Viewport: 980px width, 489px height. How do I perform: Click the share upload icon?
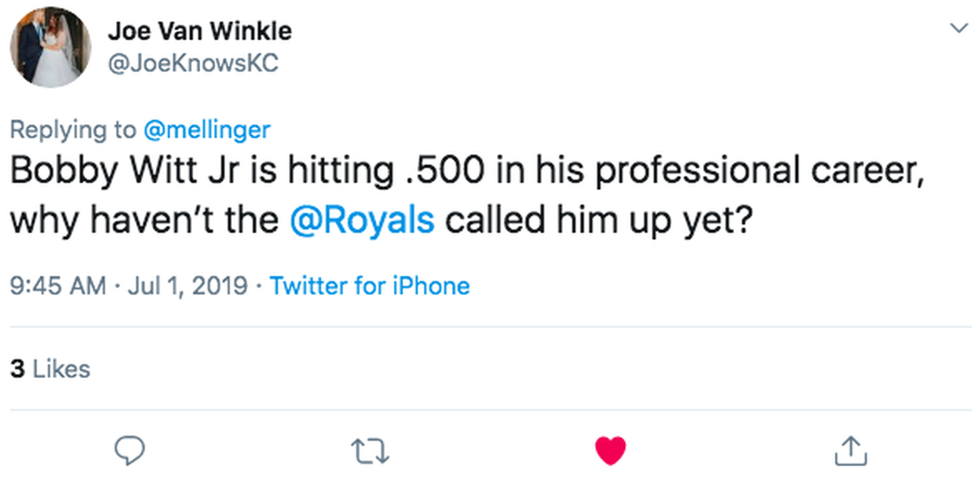tap(850, 449)
